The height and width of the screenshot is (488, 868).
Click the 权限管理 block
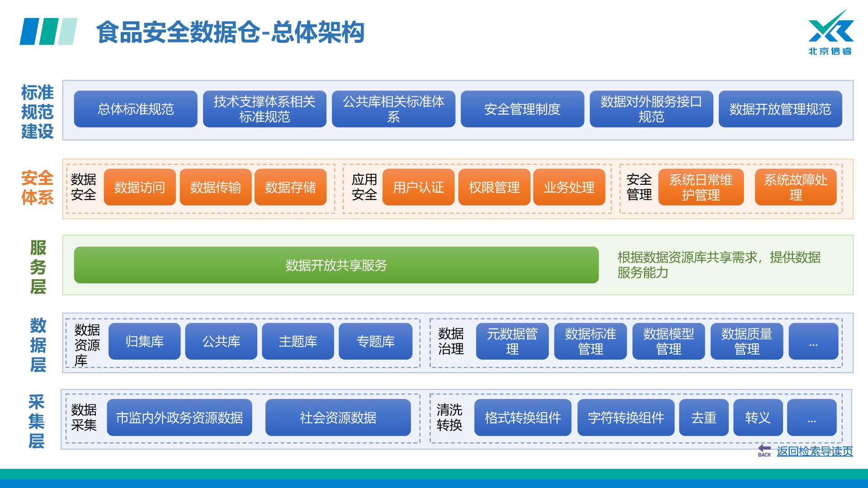click(x=494, y=187)
